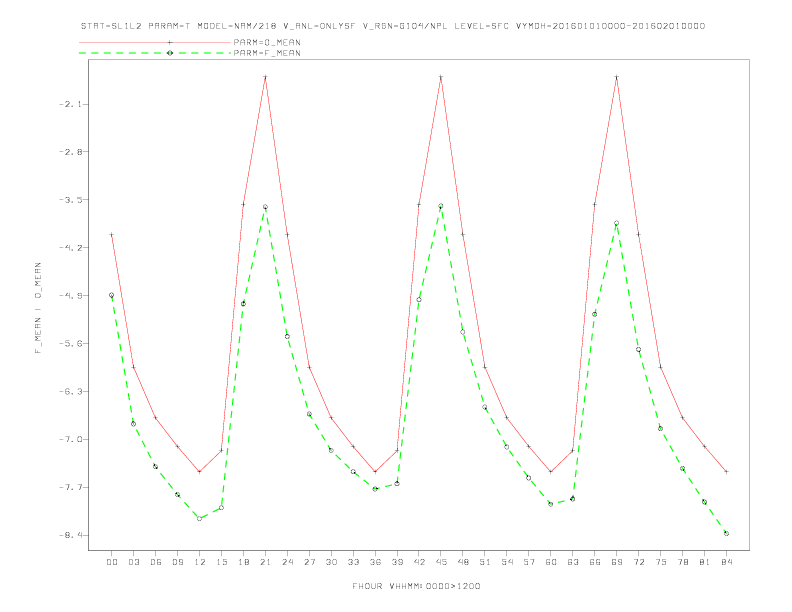Screen dimensions: 792x612
Task: Click the 03 forecast hour tick label
Action: click(x=133, y=562)
